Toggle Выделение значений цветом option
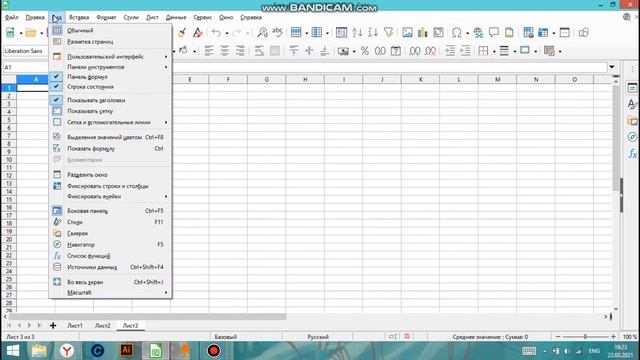The height and width of the screenshot is (360, 640). (x=110, y=137)
